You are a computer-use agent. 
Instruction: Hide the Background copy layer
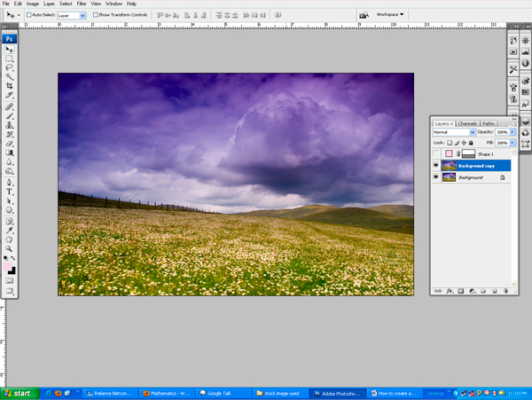pos(436,166)
